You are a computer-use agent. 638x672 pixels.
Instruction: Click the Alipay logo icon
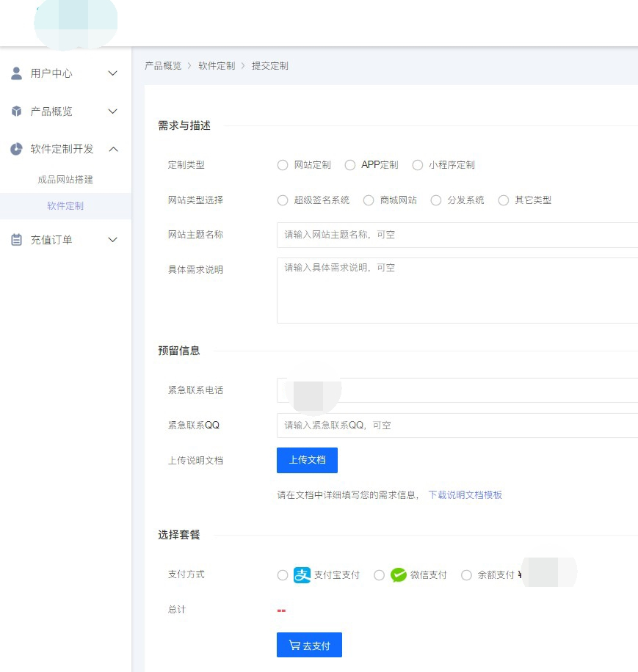[x=302, y=574]
